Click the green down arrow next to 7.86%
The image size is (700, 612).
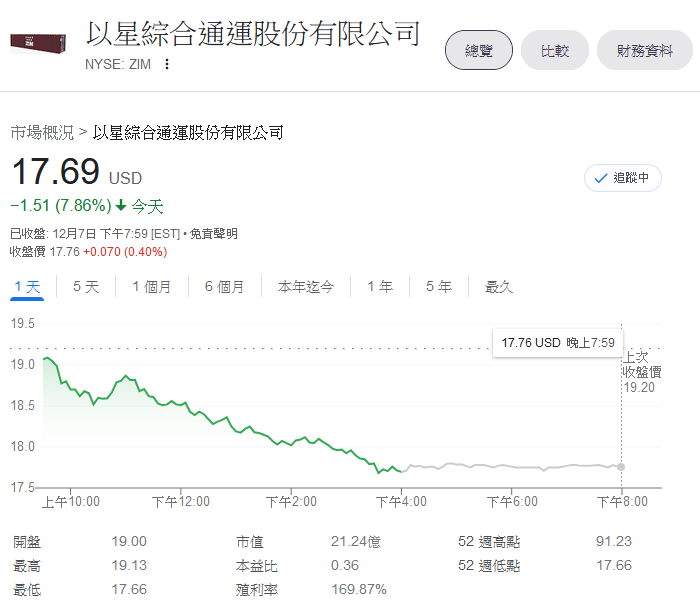point(121,205)
